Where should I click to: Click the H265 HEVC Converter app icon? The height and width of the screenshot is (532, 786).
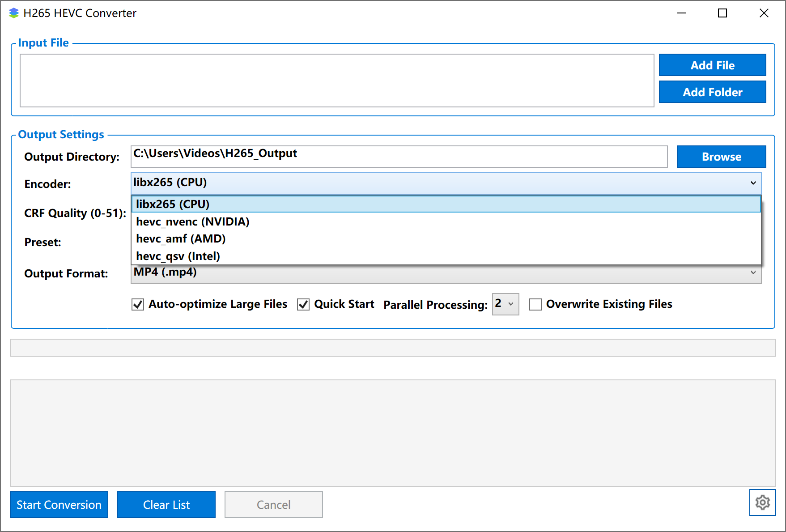[x=14, y=13]
